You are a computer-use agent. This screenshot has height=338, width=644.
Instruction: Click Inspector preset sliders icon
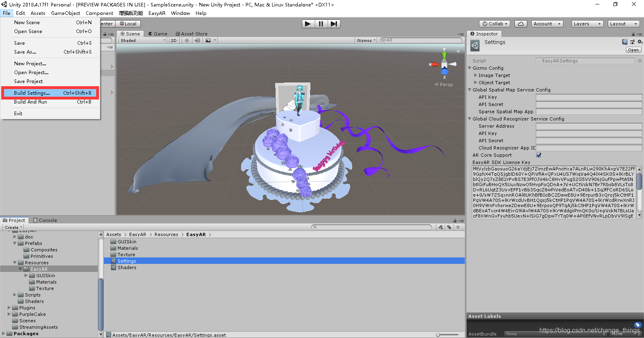(x=632, y=42)
